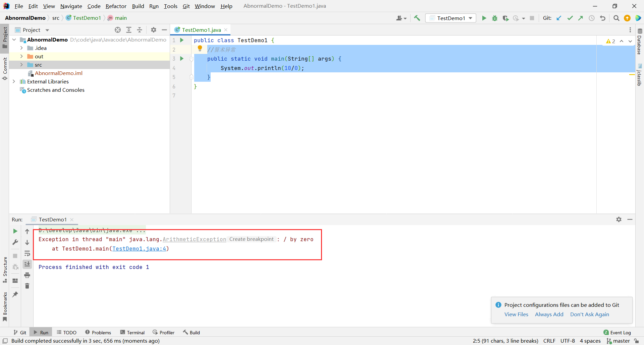This screenshot has height=345, width=644.
Task: Click the Build Project hammer icon
Action: (417, 18)
